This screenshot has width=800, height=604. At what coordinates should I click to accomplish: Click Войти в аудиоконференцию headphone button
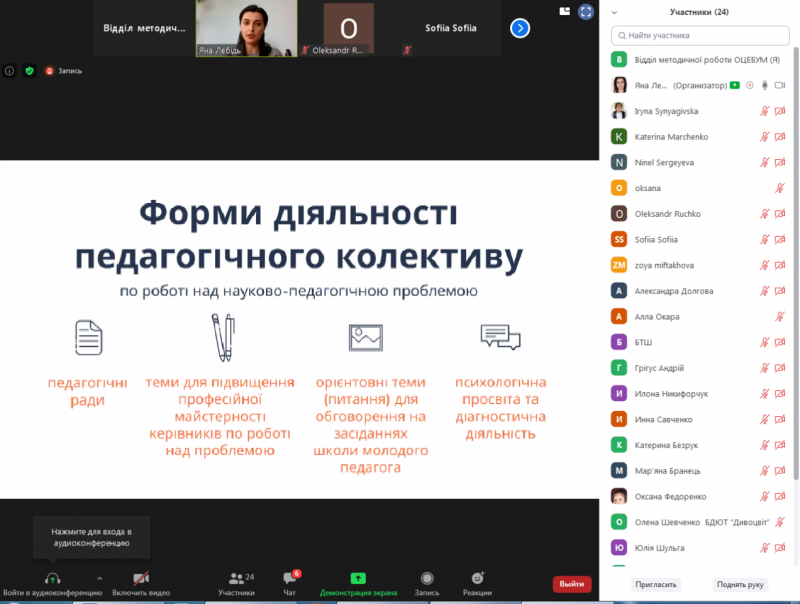pos(53,584)
